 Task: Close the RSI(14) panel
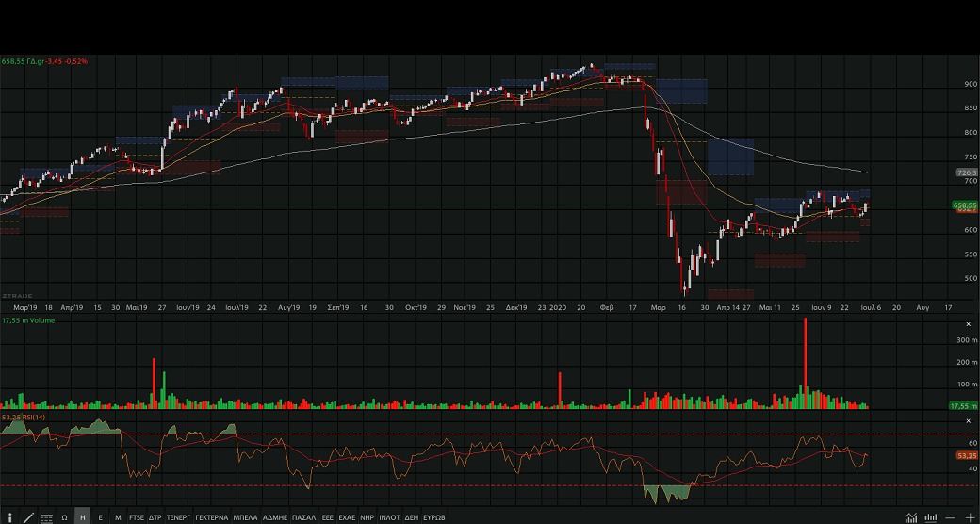click(968, 421)
